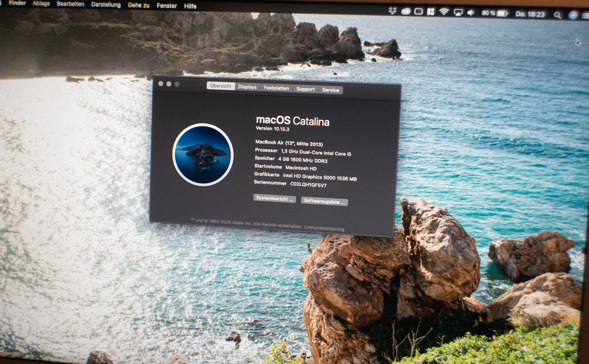The image size is (589, 364).
Task: Open the Ablage menu
Action: pyautogui.click(x=41, y=3)
